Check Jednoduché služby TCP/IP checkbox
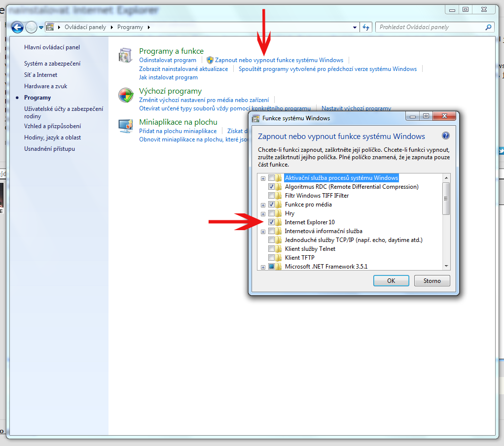 coord(271,240)
